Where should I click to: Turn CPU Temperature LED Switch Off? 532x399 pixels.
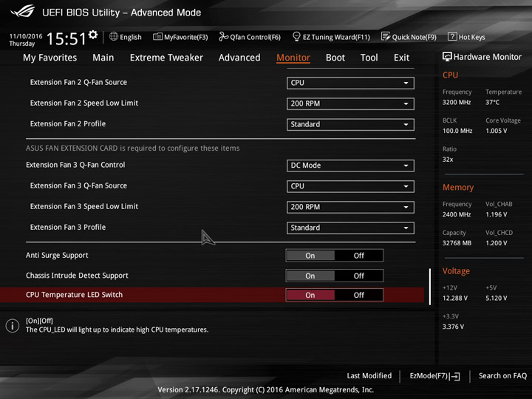[358, 295]
